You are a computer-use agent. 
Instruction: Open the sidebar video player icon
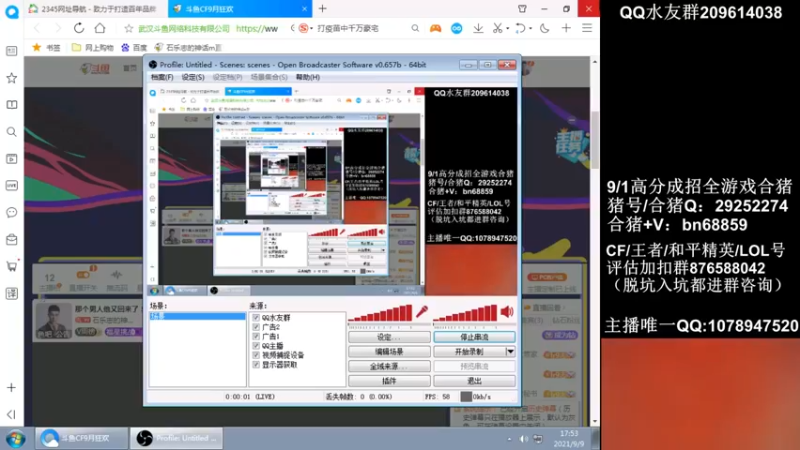click(x=11, y=159)
